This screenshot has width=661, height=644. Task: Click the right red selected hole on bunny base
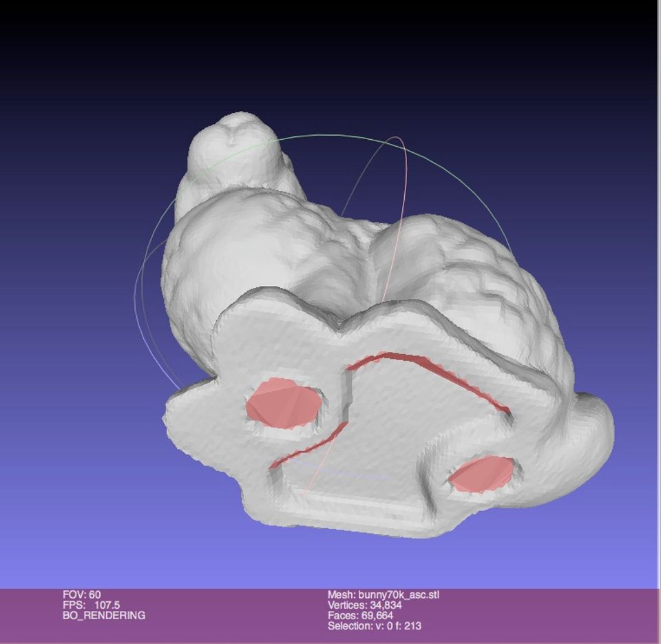coord(482,475)
